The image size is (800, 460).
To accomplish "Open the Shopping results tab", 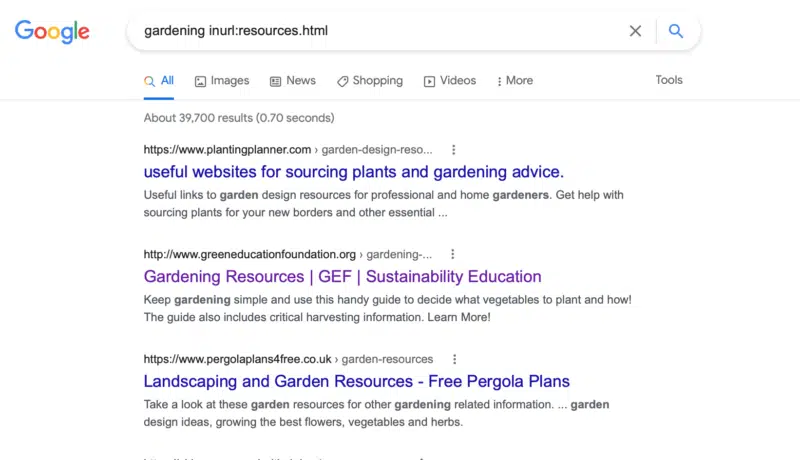I will (370, 81).
